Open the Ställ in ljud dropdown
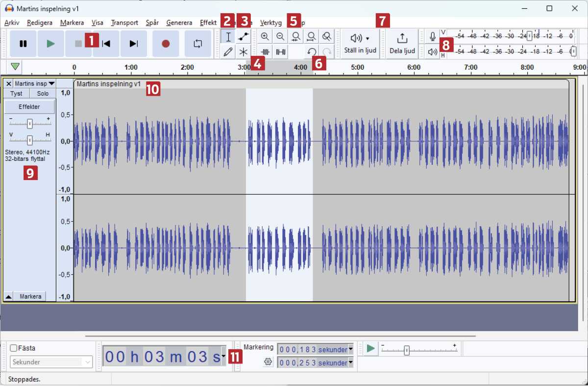Screen dimensions: 588x387 click(x=360, y=44)
